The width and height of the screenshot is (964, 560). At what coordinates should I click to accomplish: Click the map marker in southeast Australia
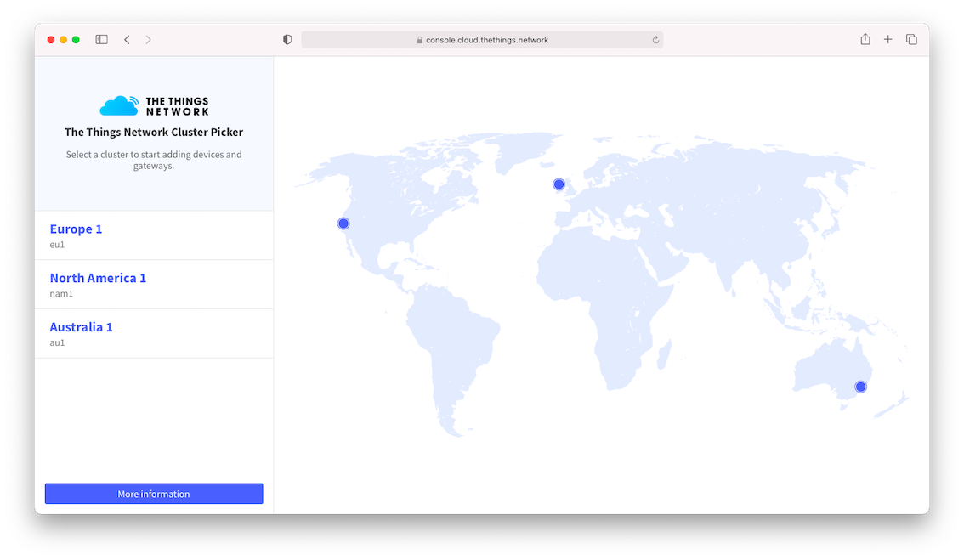point(860,387)
